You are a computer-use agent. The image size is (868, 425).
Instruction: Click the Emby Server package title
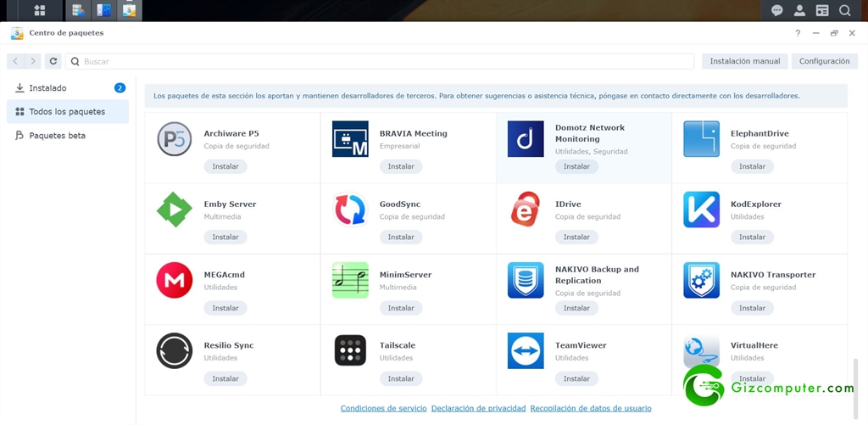click(x=230, y=204)
